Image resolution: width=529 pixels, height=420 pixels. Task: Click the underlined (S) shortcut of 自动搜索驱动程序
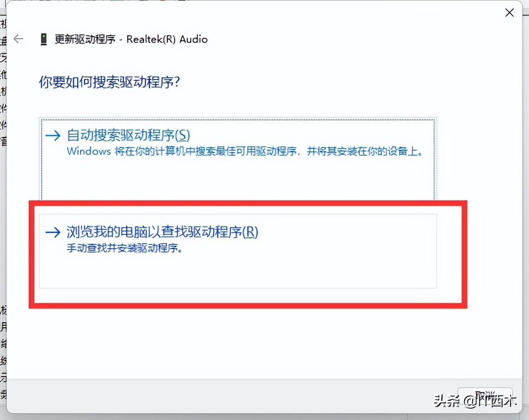click(182, 136)
